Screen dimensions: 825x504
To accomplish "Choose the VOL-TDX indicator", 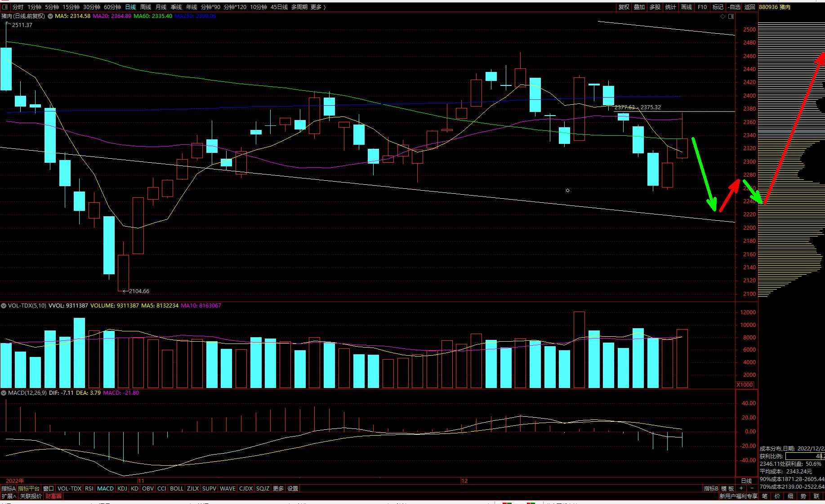I will click(70, 488).
